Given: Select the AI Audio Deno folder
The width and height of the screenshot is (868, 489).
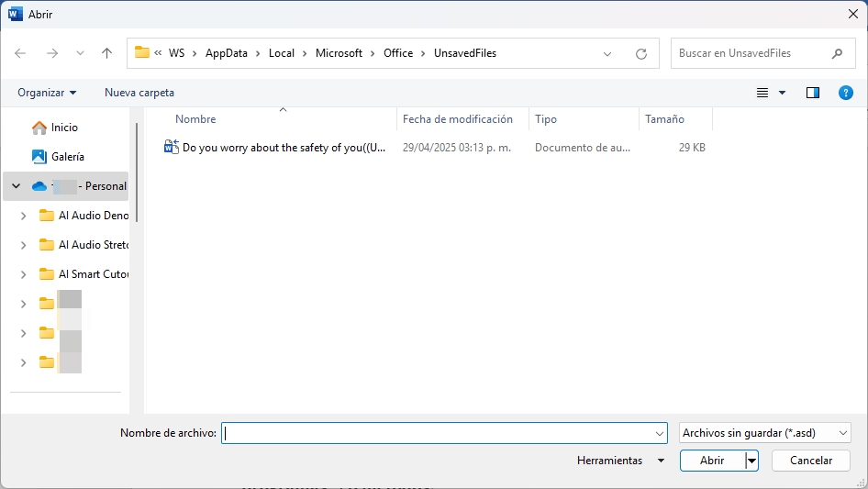Looking at the screenshot, I should pos(94,216).
